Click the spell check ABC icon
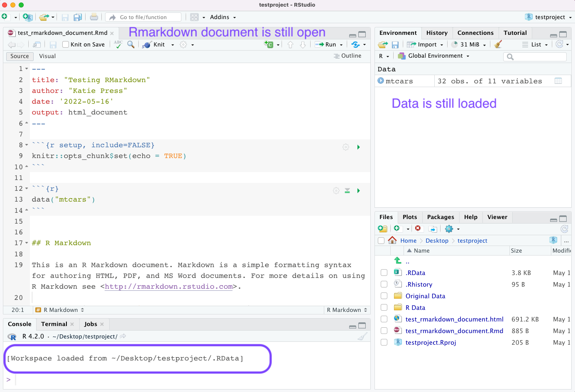The image size is (575, 392). (118, 44)
